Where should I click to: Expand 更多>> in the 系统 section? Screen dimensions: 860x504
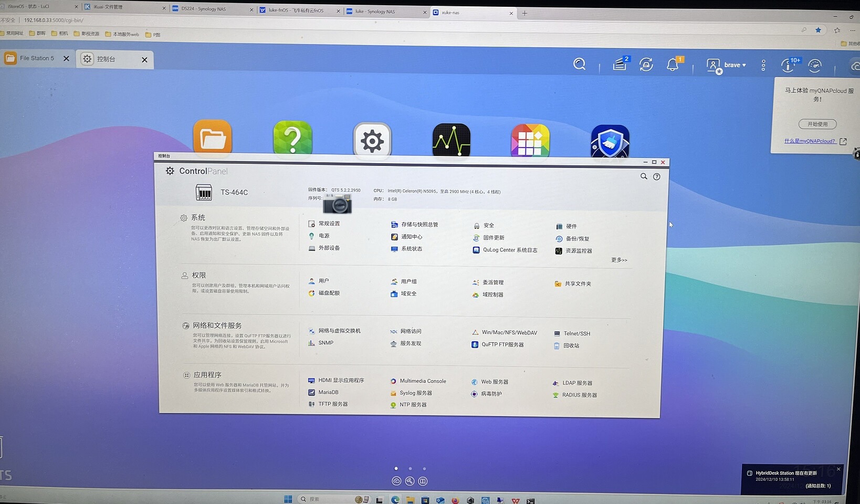[x=619, y=260]
